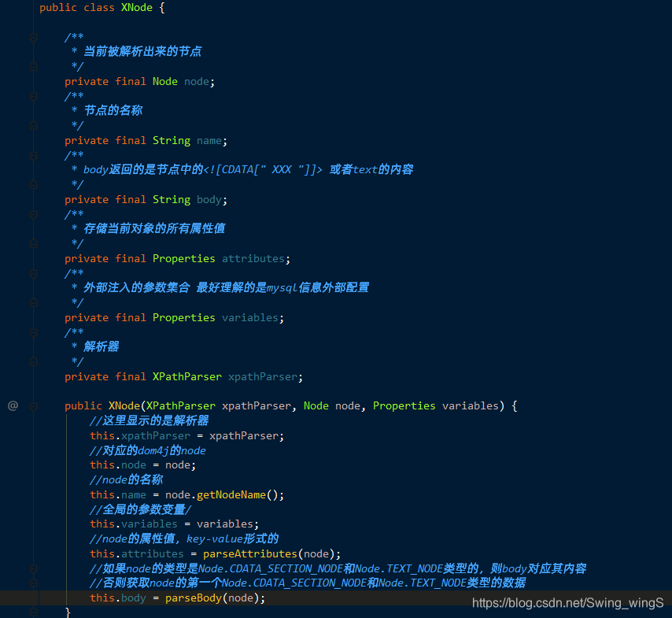Click fold-end marker after 节点的名称 comment

[x=33, y=126]
